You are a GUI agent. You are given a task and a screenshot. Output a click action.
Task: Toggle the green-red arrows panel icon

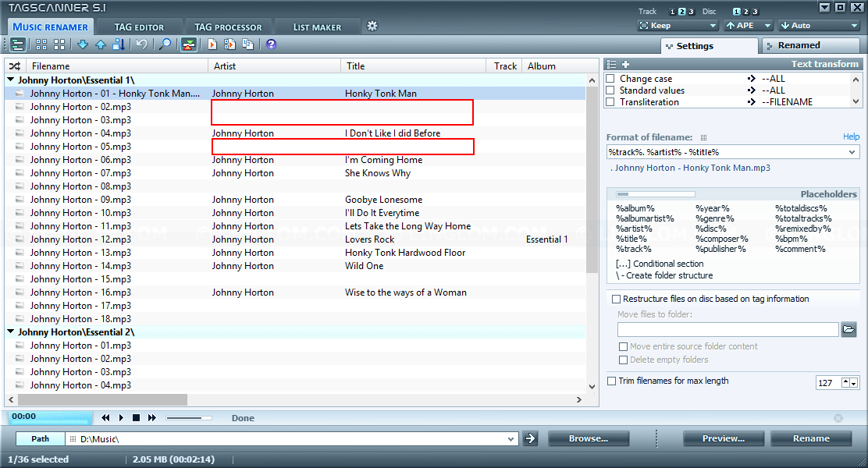189,44
